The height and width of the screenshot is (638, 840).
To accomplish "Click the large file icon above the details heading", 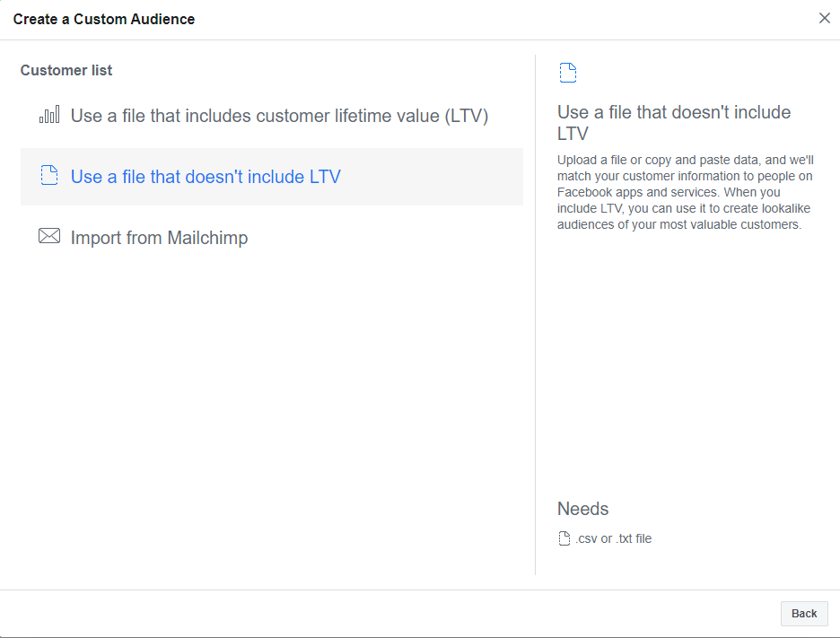I will (567, 73).
